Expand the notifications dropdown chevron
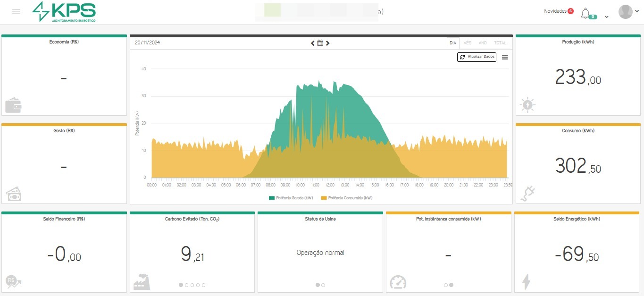 pos(607,17)
